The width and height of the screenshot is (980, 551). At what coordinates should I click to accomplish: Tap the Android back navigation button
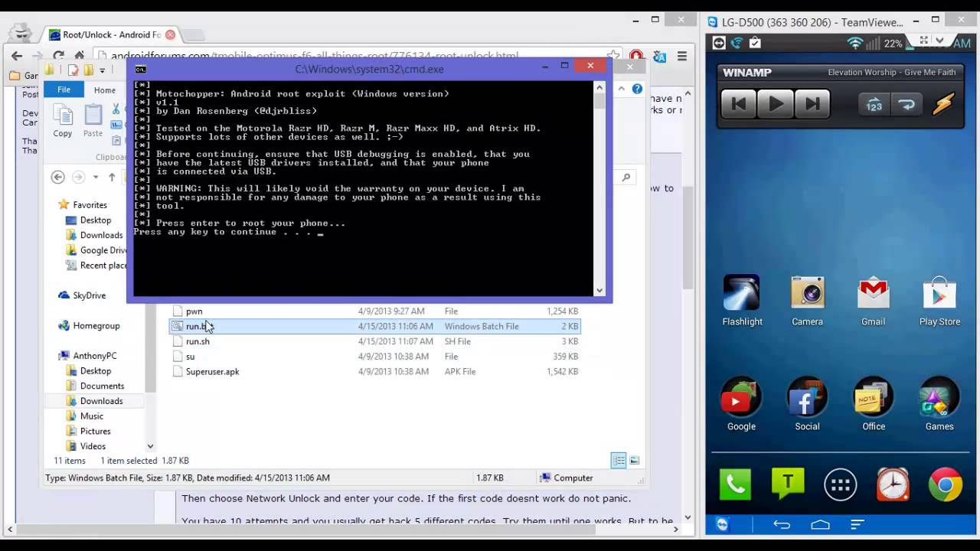point(781,524)
